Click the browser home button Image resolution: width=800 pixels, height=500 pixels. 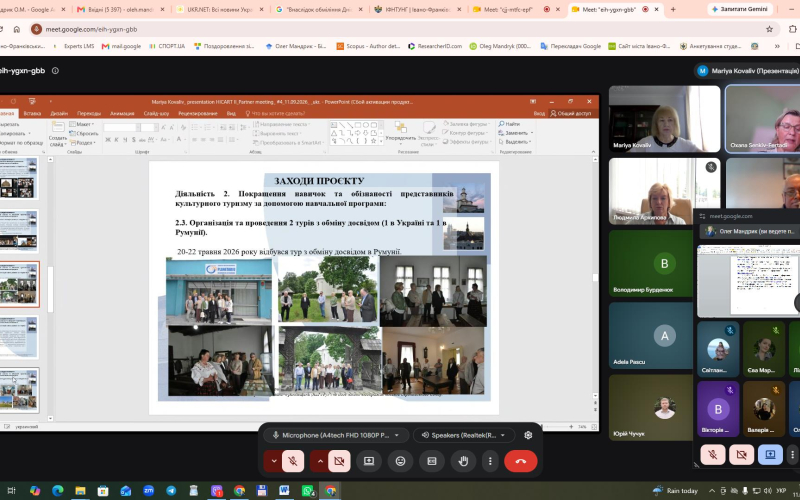click(17, 29)
